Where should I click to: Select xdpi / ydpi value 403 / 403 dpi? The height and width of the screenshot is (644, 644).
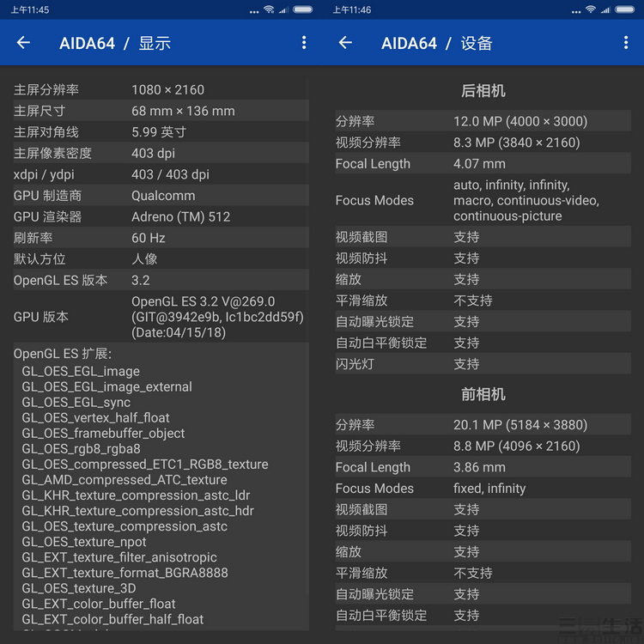[171, 174]
